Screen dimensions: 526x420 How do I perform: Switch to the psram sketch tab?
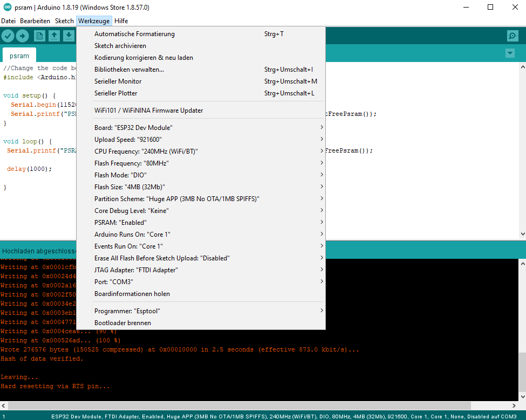tap(19, 56)
